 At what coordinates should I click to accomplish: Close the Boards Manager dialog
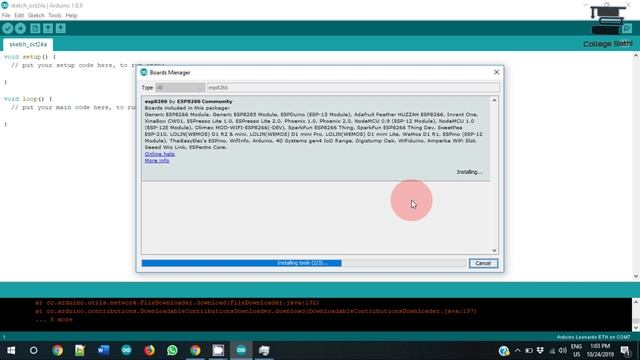496,72
